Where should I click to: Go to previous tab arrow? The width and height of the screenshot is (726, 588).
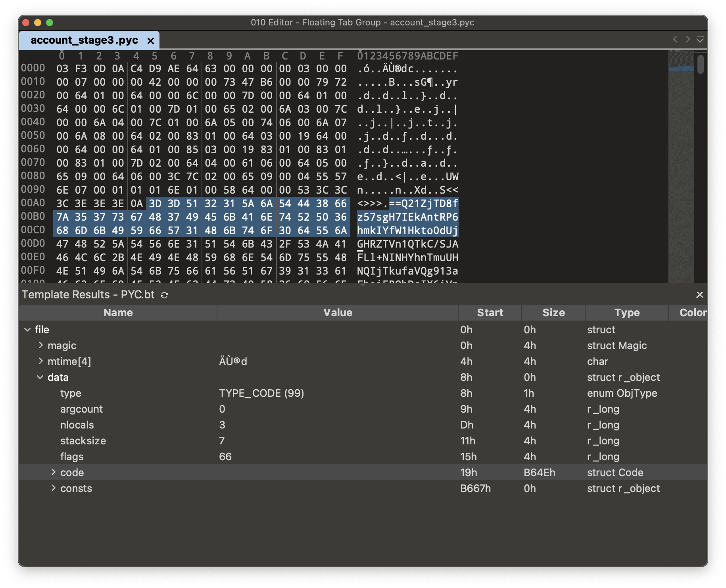coord(675,39)
